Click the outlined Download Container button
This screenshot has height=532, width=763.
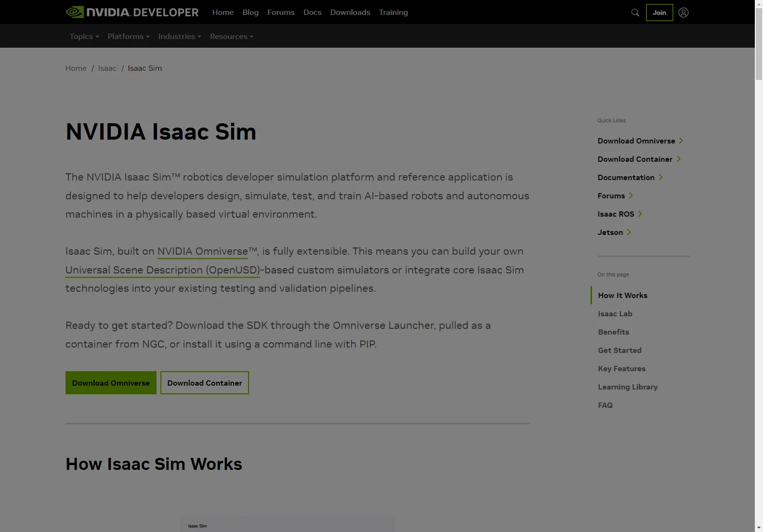[x=205, y=383]
